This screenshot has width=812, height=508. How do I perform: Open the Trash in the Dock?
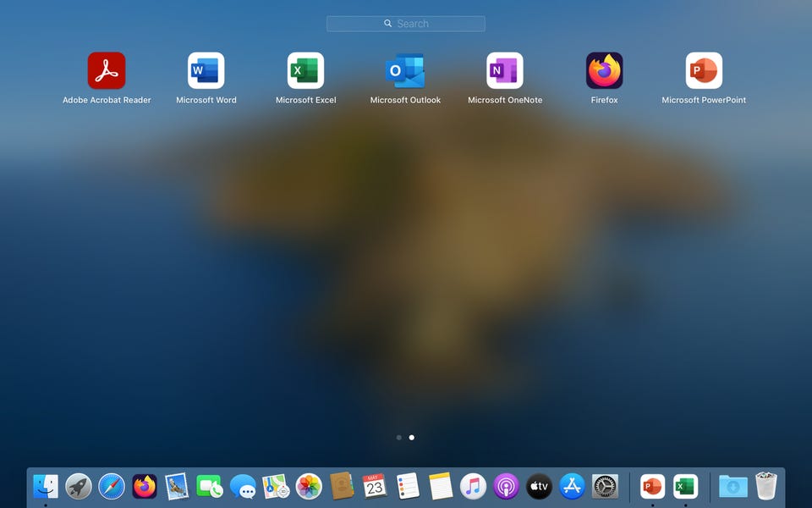[766, 486]
